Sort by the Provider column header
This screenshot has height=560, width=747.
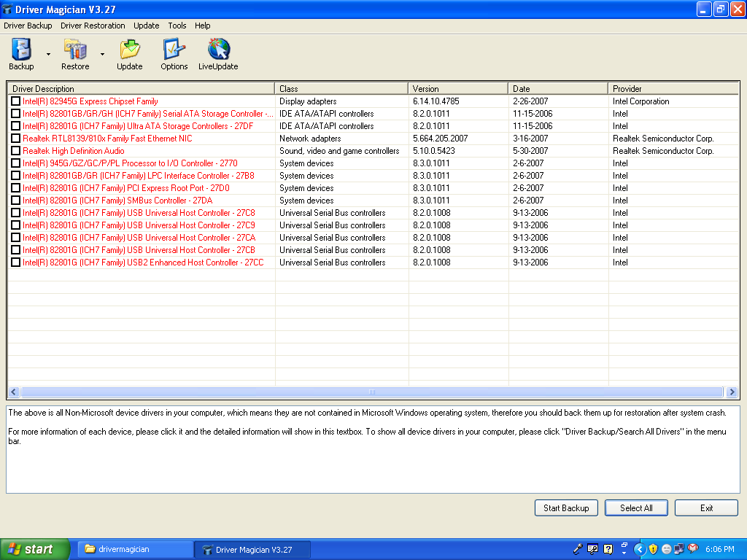(x=673, y=88)
